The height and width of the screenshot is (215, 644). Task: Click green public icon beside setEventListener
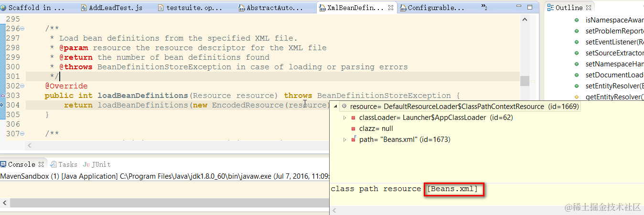point(576,42)
